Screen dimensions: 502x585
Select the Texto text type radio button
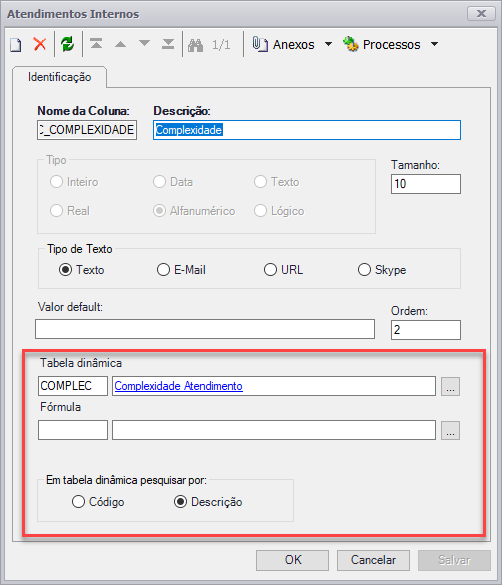pos(66,269)
